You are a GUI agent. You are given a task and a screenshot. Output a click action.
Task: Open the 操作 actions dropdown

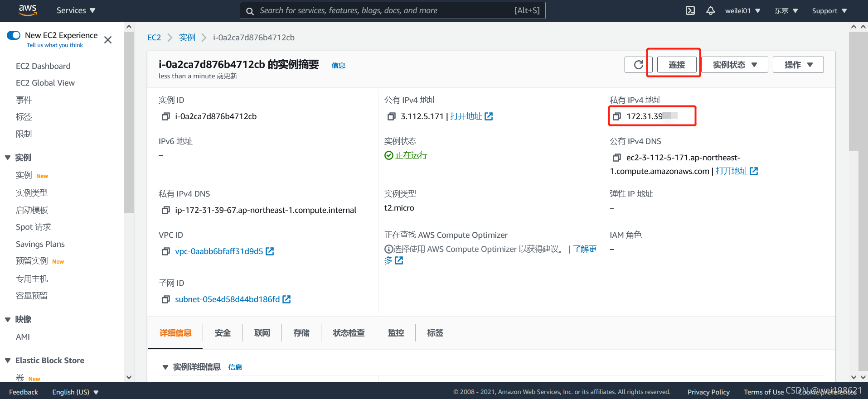click(x=798, y=65)
